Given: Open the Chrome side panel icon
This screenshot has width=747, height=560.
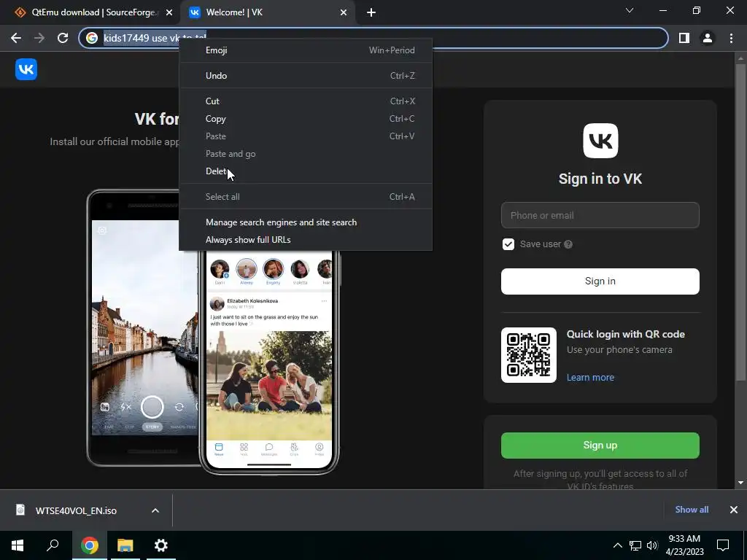Looking at the screenshot, I should 684,38.
